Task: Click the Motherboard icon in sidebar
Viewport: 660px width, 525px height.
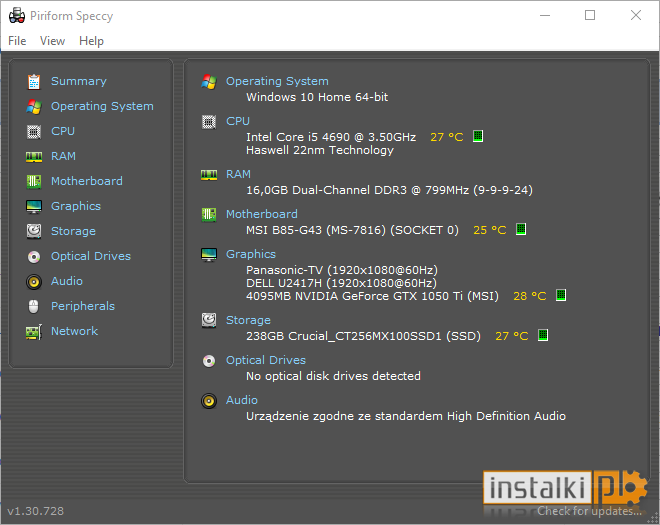Action: pyautogui.click(x=34, y=181)
